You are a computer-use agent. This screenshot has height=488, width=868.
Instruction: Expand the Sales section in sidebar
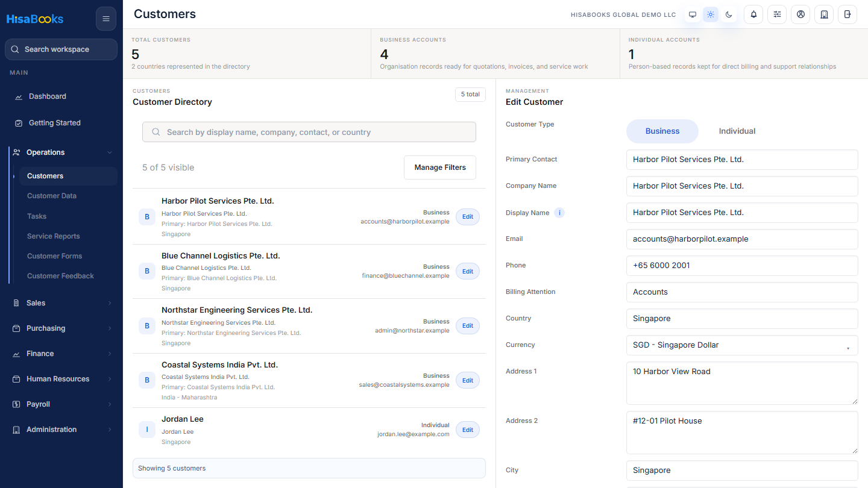[61, 303]
